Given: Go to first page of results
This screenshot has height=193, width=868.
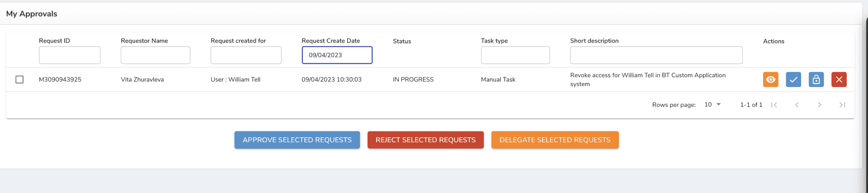Looking at the screenshot, I should (x=774, y=105).
